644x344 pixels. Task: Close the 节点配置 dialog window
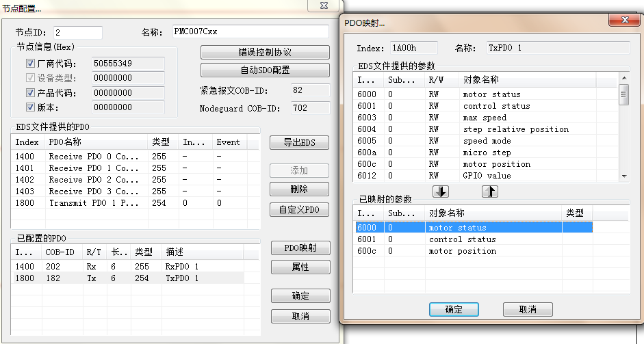(320, 6)
